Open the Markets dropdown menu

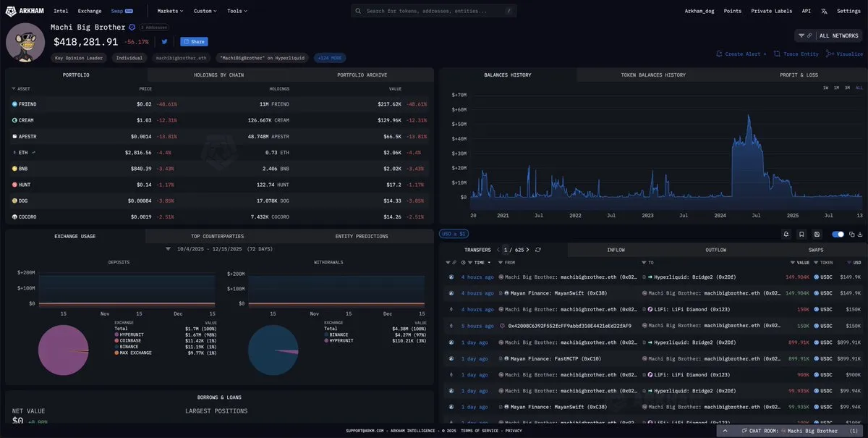pyautogui.click(x=170, y=11)
